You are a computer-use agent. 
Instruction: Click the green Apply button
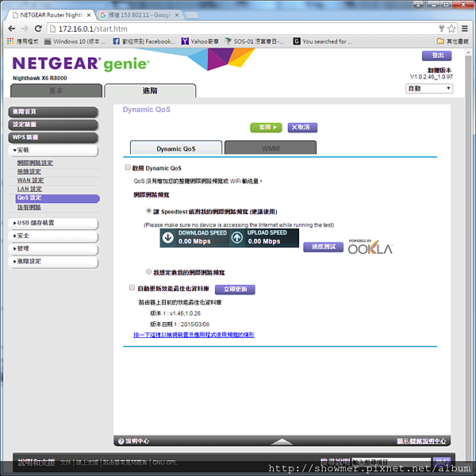[x=266, y=128]
